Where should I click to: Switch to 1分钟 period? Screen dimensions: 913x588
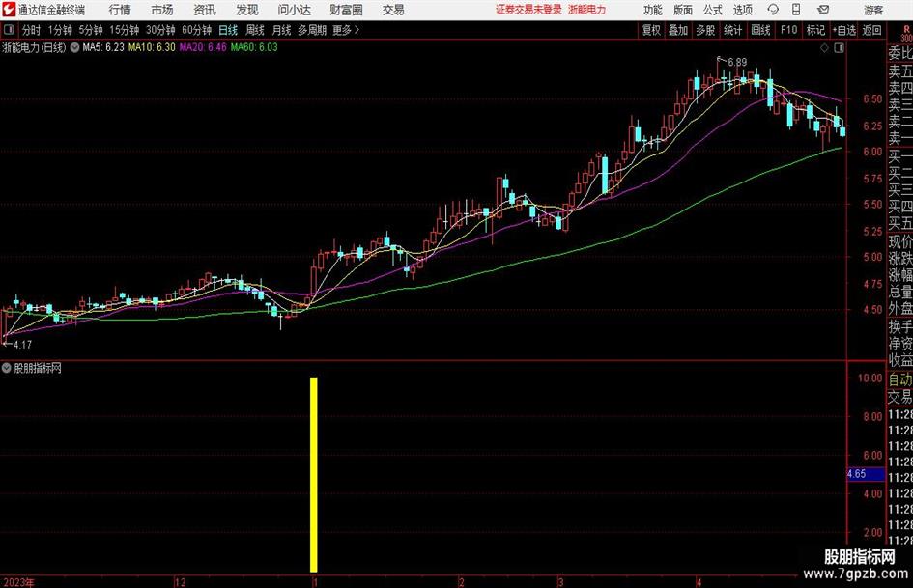pos(59,30)
